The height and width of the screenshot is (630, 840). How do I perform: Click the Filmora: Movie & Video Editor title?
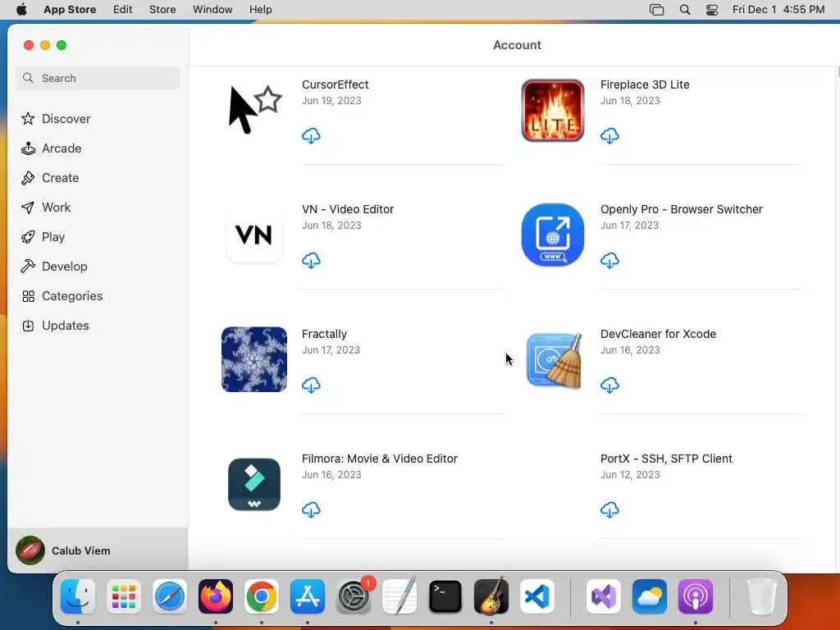pyautogui.click(x=379, y=459)
